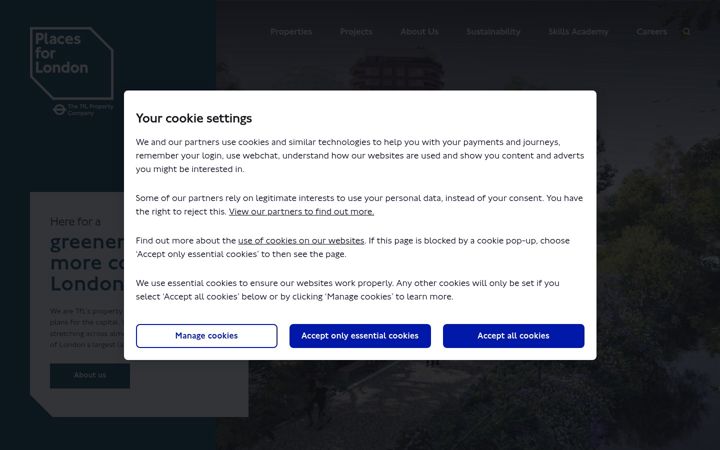Select Sustainability in the top navigation
The height and width of the screenshot is (450, 720).
point(493,32)
